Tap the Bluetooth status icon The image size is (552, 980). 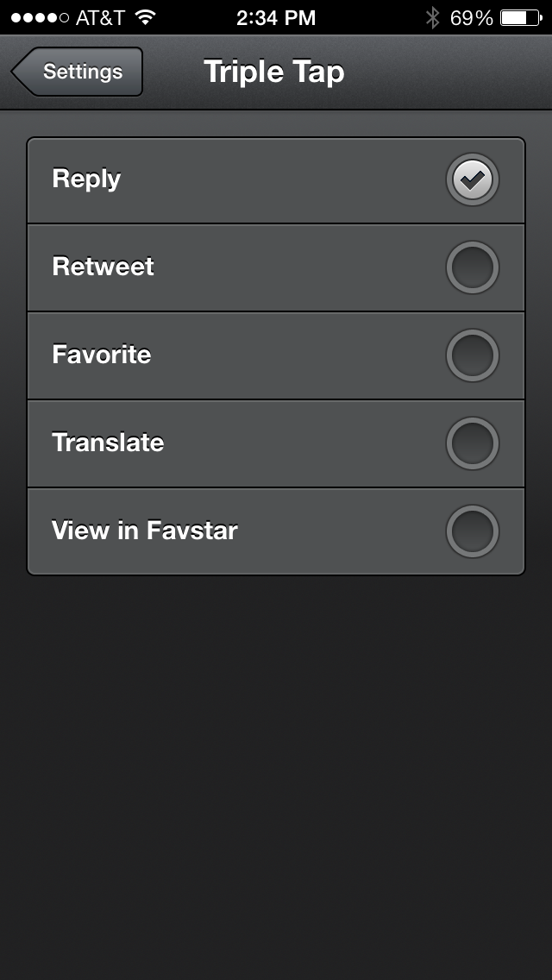pos(432,17)
